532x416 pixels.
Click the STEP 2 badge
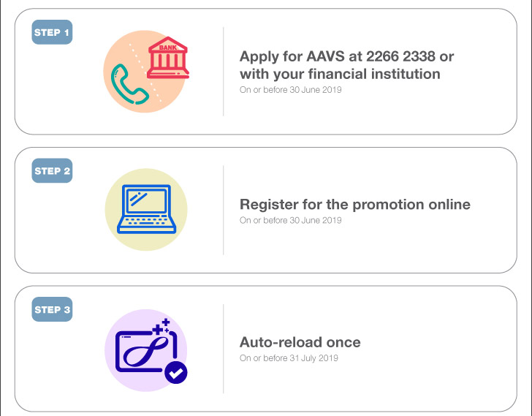pos(52,170)
